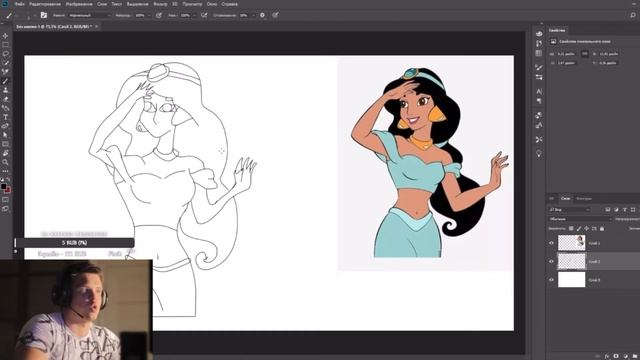Viewport: 640px width, 360px height.
Task: Hide the white bottom layer via eye icon
Action: click(x=551, y=280)
